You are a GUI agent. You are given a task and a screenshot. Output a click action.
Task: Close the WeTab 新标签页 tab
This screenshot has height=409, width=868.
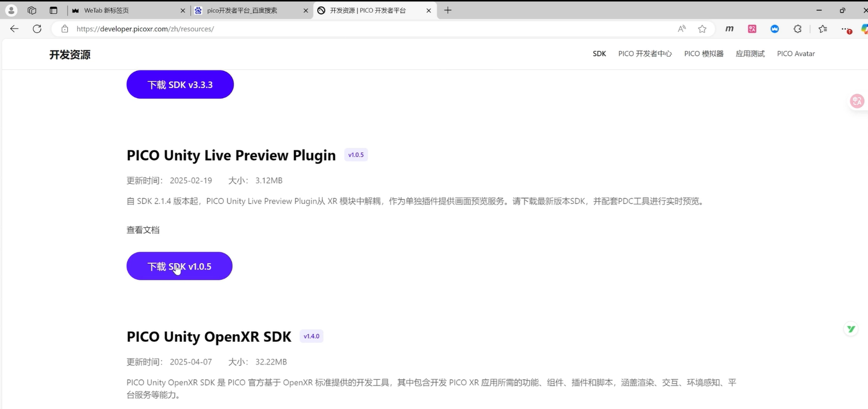pos(182,10)
